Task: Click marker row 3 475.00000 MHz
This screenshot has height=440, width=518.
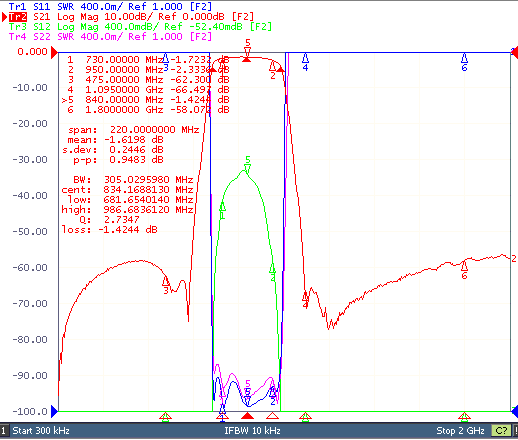Action: coord(148,80)
